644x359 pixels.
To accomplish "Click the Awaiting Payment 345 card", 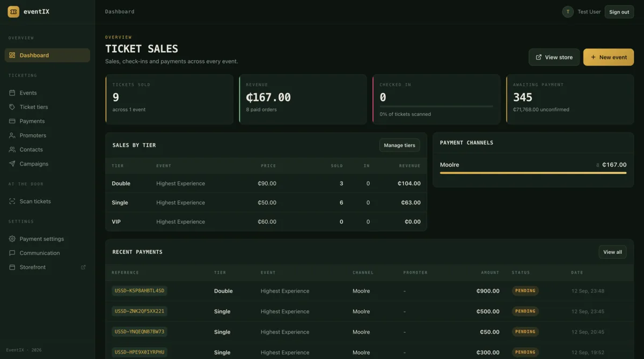I will [x=570, y=99].
